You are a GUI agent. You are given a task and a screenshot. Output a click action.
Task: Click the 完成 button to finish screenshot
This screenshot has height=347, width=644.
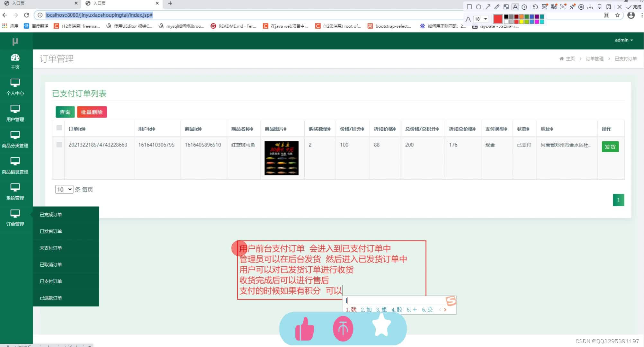click(634, 7)
